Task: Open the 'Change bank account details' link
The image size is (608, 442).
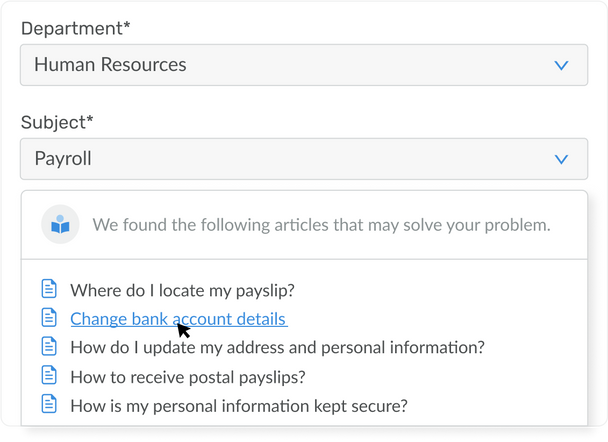Action: coord(178,319)
